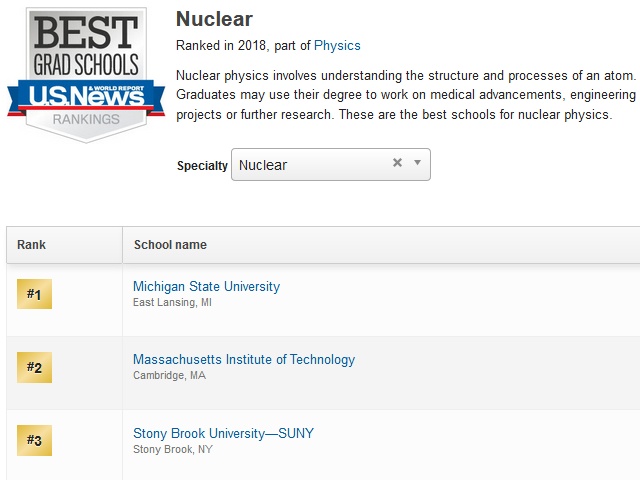Click the gold #3 rank badge
The image size is (640, 480).
[34, 440]
